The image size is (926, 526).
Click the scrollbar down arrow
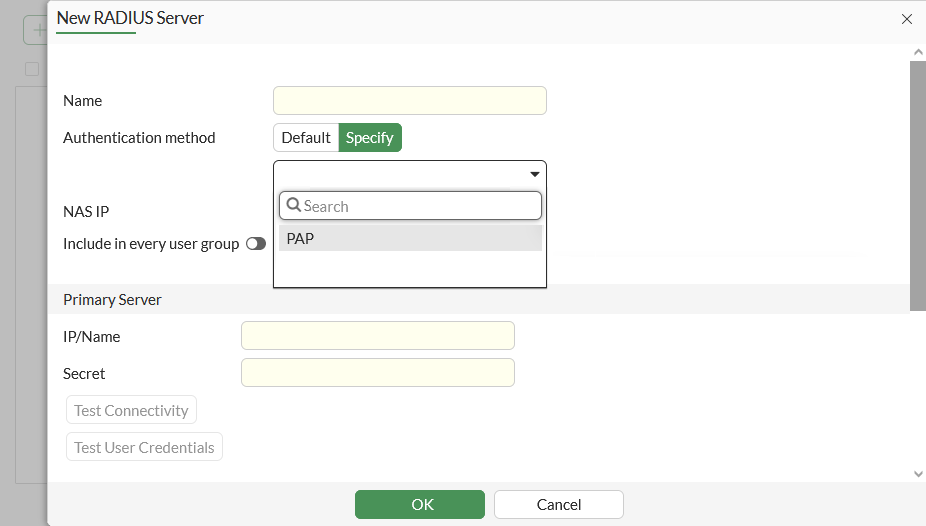coord(918,473)
